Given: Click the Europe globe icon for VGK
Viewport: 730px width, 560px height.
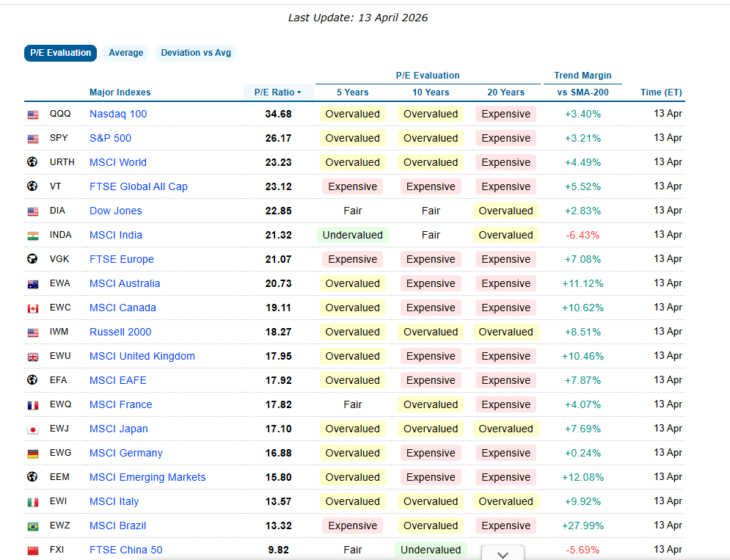Looking at the screenshot, I should click(32, 258).
